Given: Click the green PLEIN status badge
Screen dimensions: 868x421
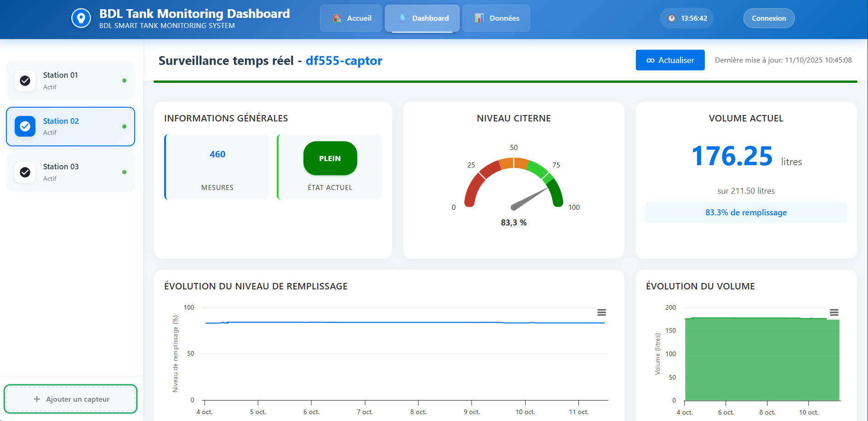Looking at the screenshot, I should pos(330,158).
